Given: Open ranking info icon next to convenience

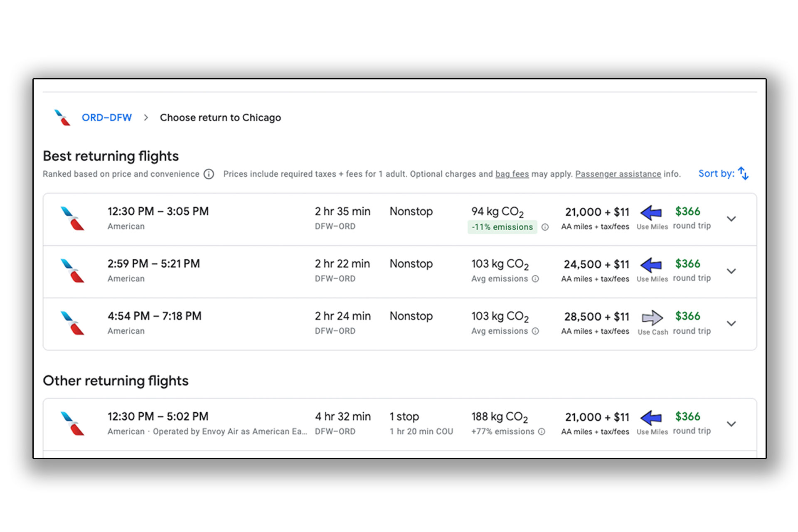Looking at the screenshot, I should coord(209,174).
